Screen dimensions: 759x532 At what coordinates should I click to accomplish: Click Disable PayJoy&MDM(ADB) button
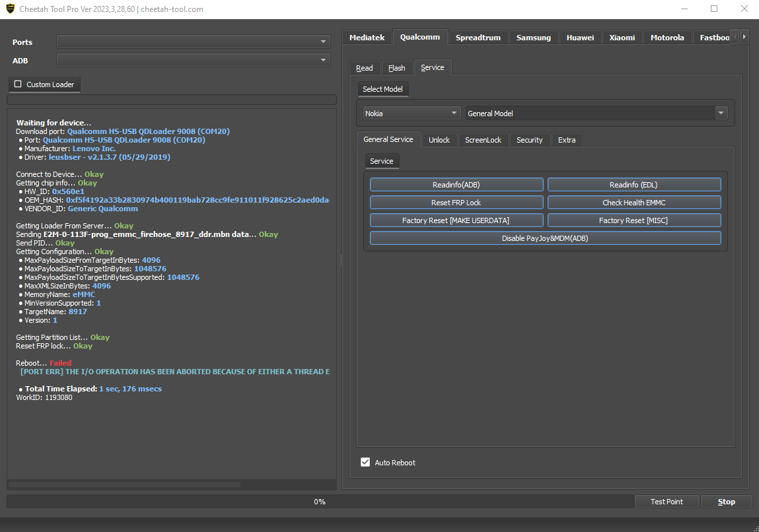coord(546,238)
